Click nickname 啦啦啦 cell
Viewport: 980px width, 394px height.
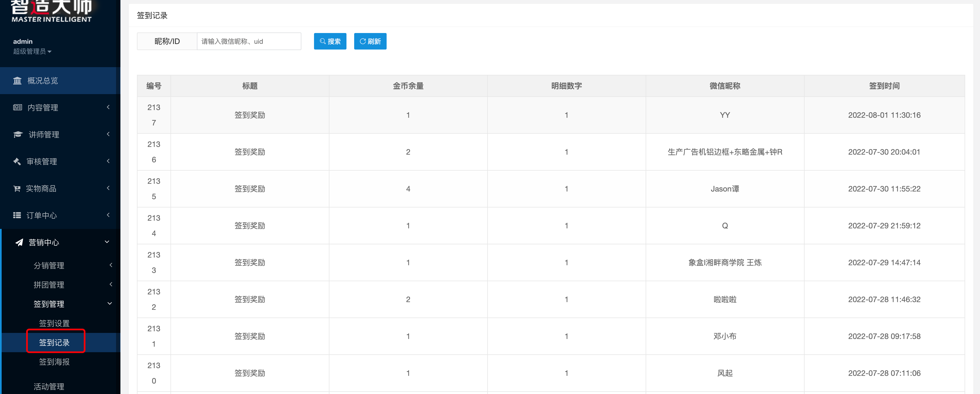tap(725, 300)
